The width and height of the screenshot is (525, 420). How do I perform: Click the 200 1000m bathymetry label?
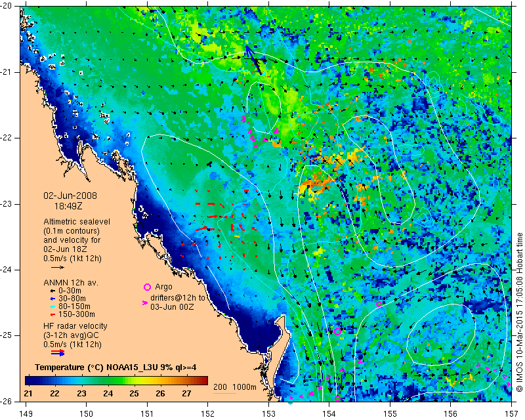click(x=235, y=387)
